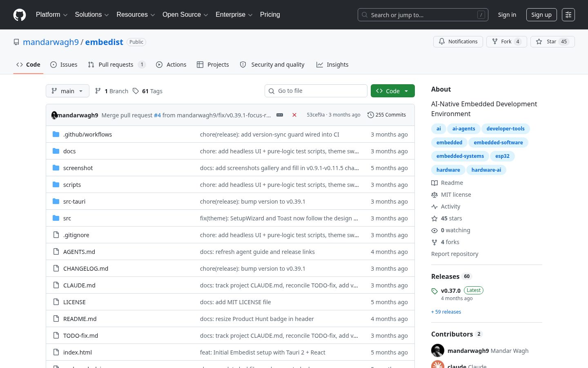Click the index.html file icon
Image resolution: width=588 pixels, height=368 pixels.
tap(56, 352)
